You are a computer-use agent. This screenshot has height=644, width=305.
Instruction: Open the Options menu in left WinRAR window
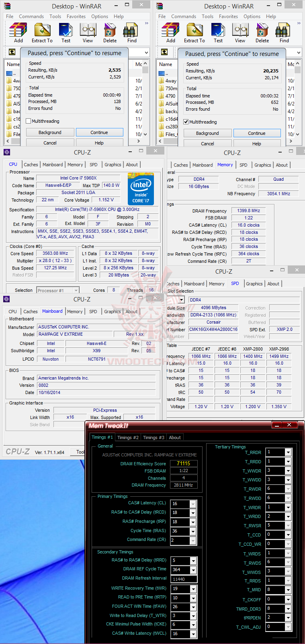coord(100,17)
